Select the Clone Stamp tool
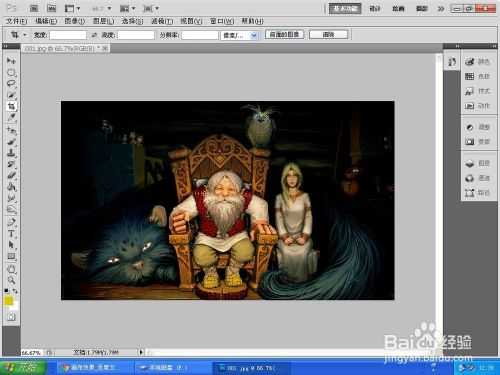500x375 pixels. tap(11, 153)
